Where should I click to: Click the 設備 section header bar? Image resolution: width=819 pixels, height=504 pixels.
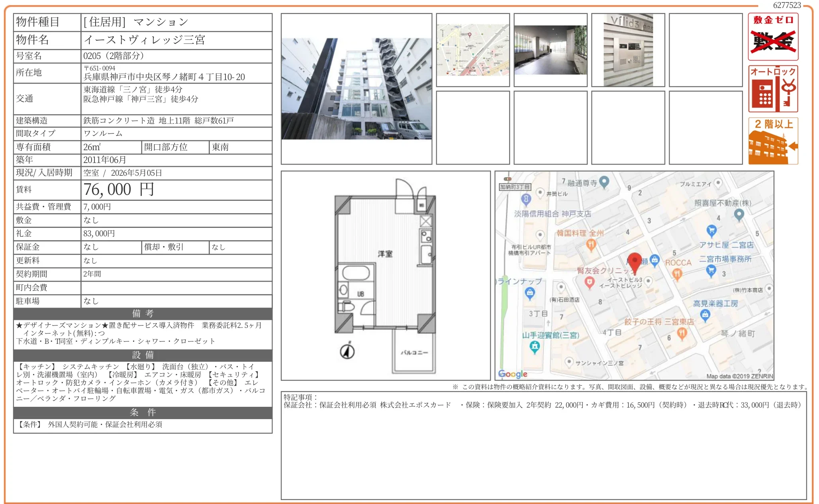pos(143,355)
